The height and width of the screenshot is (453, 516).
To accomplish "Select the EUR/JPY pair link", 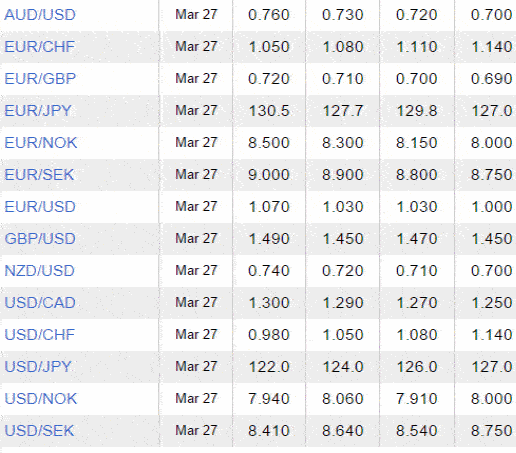I will pos(38,111).
